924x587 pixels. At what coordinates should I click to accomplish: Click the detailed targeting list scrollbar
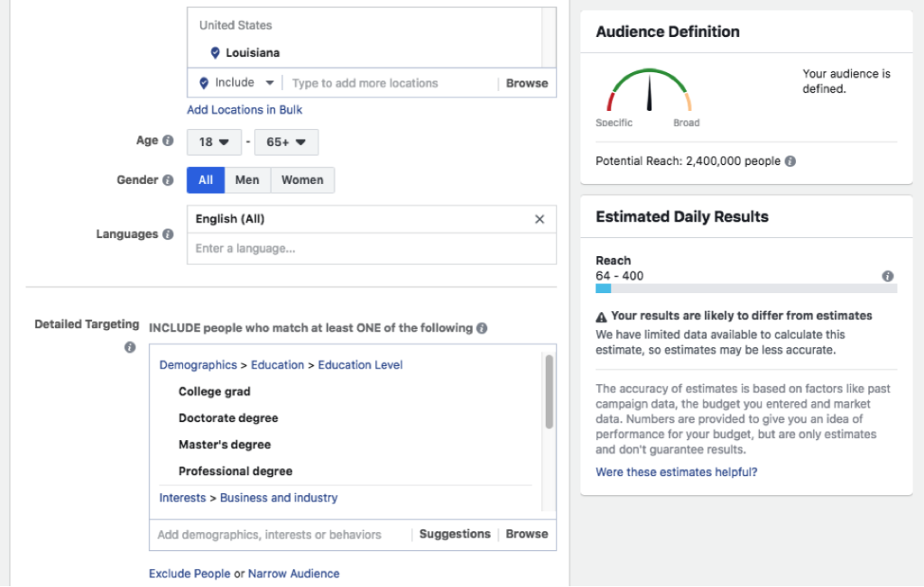pos(549,392)
